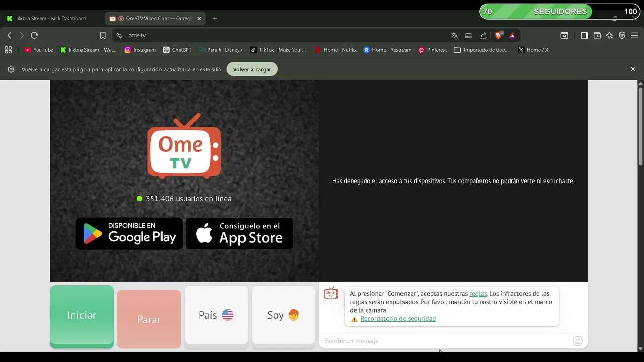Open the apps grid icon in bookmarks bar
Screen dimensions: 644x362
(x=8, y=50)
